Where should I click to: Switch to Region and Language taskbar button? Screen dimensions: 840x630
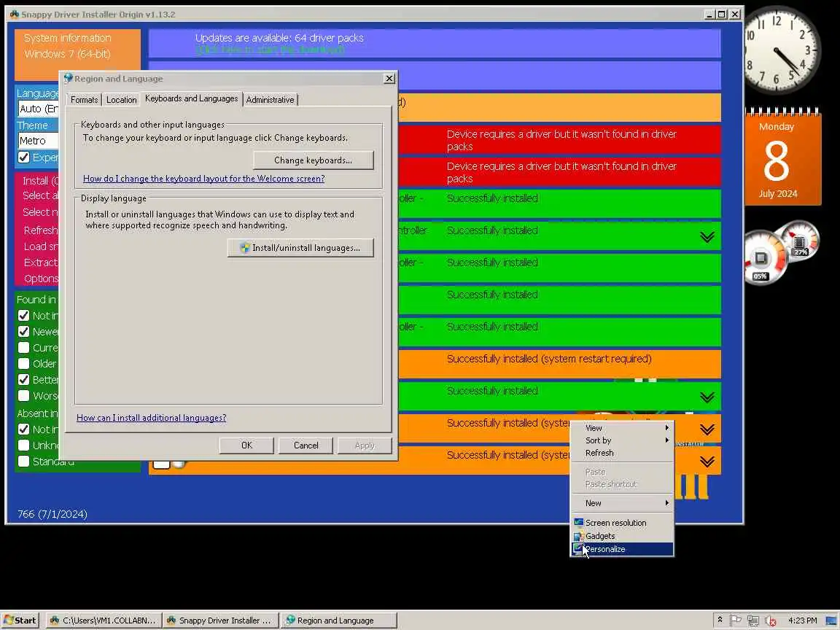click(339, 621)
